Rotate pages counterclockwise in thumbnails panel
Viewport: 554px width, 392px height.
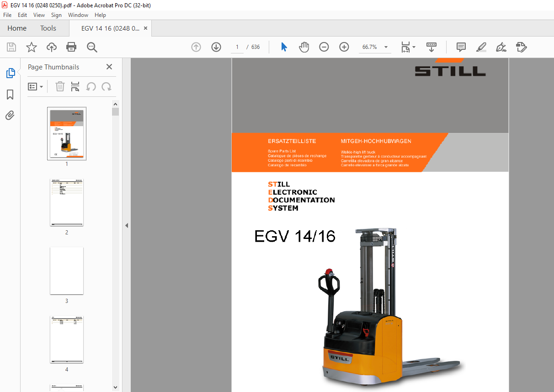tap(91, 86)
